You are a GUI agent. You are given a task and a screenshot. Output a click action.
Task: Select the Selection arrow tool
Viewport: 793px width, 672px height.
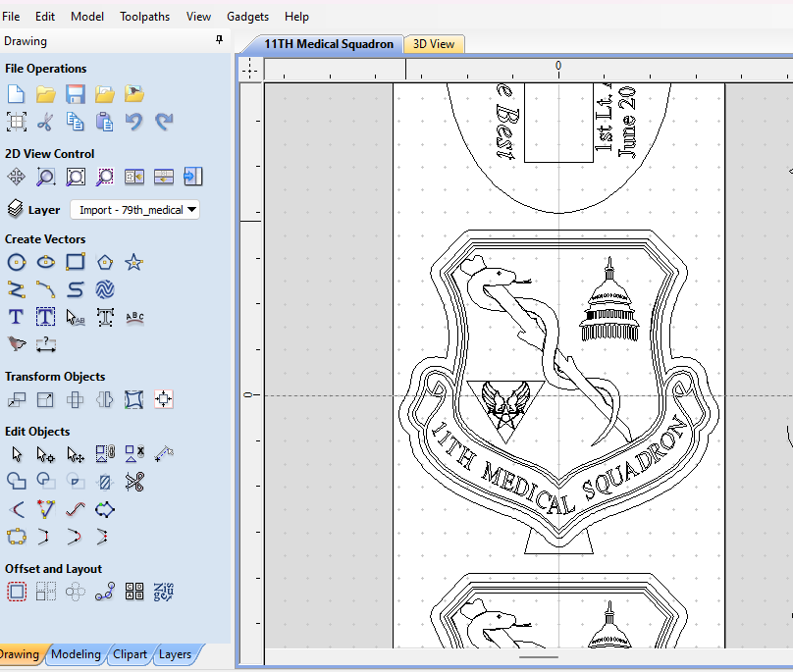pyautogui.click(x=16, y=454)
